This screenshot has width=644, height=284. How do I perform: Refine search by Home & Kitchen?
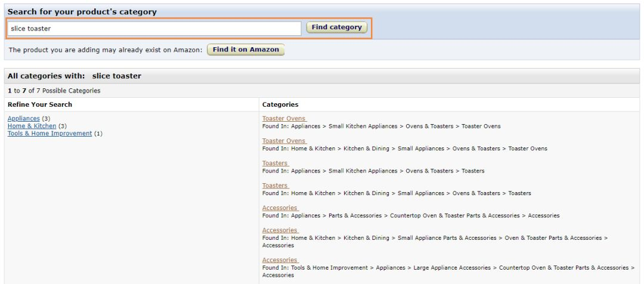(x=32, y=126)
